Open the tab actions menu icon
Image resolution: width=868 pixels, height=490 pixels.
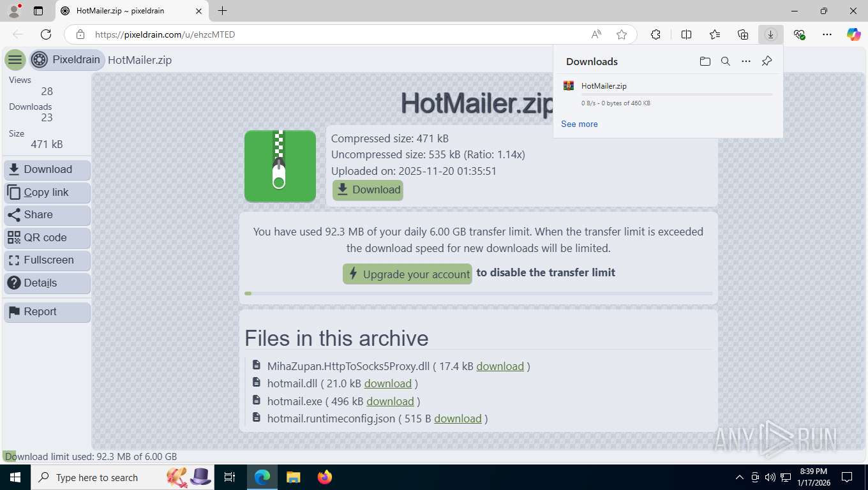(38, 11)
